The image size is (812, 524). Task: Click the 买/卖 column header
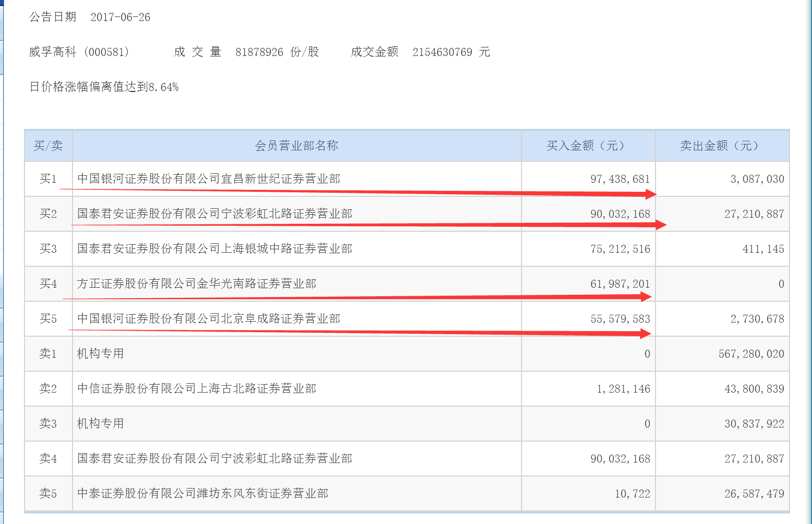[x=48, y=145]
